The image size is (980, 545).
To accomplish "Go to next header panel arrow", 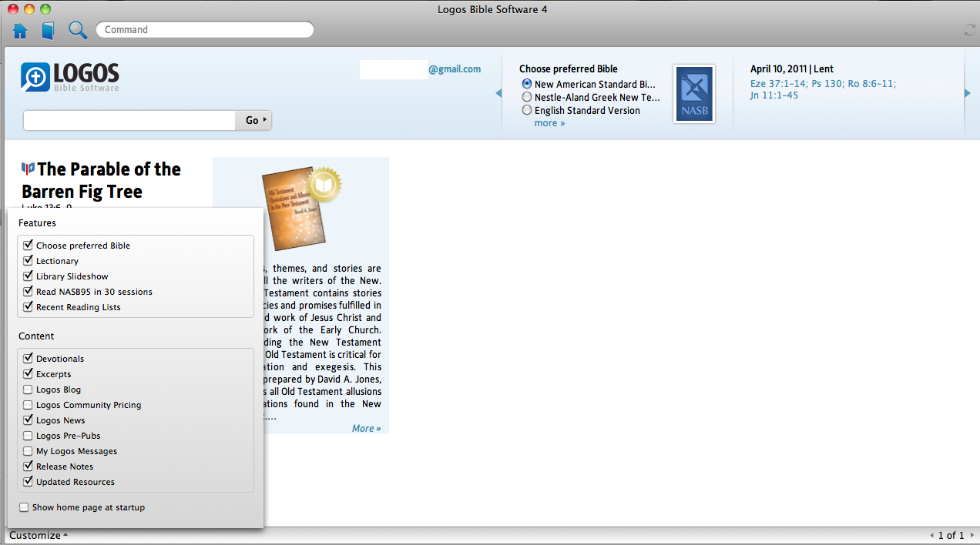I will coord(968,93).
